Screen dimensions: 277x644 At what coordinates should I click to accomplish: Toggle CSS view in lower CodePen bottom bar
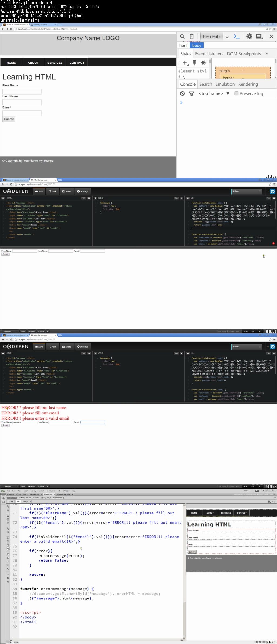[253, 486]
